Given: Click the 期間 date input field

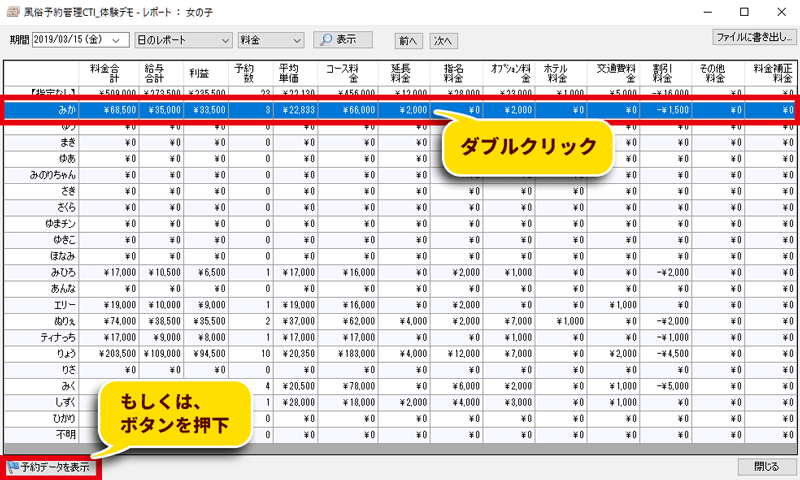Looking at the screenshot, I should coord(70,40).
